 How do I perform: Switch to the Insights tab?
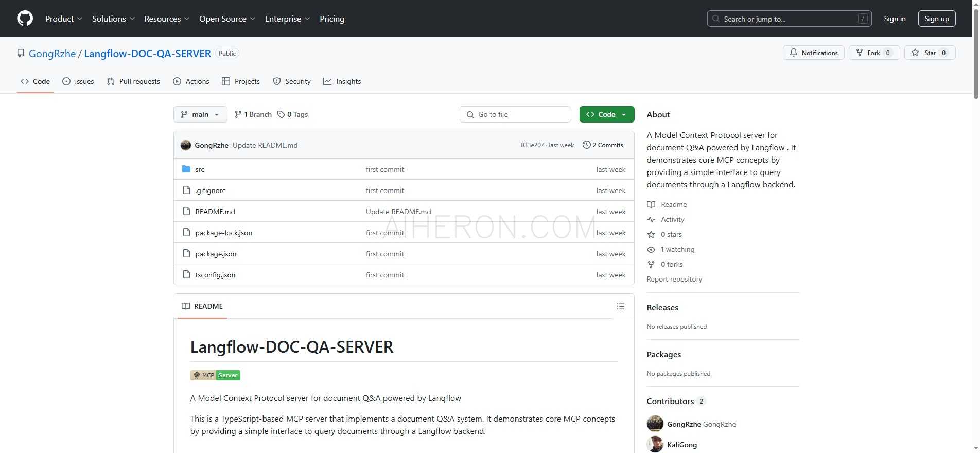coord(342,81)
